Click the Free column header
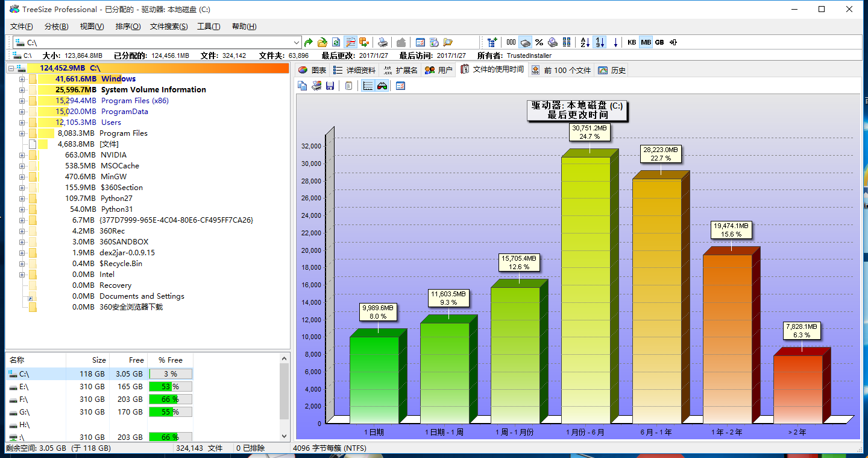The width and height of the screenshot is (868, 458). coord(128,360)
